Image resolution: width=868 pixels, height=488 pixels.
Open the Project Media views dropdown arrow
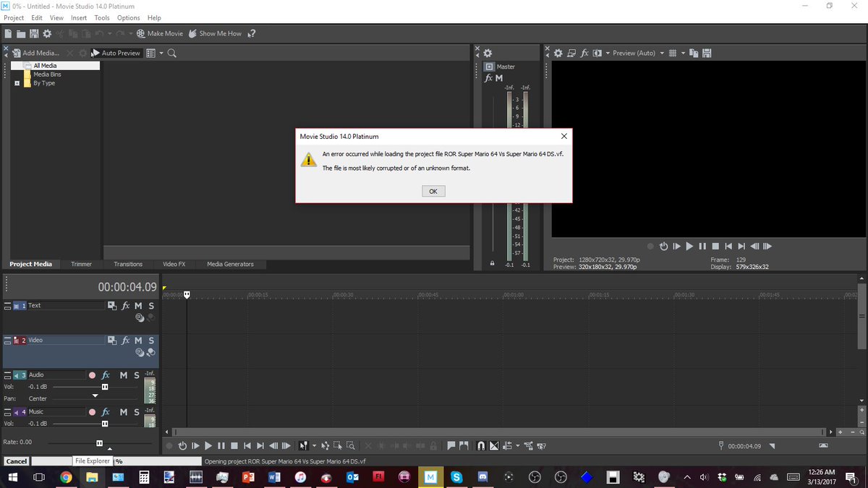coord(161,53)
